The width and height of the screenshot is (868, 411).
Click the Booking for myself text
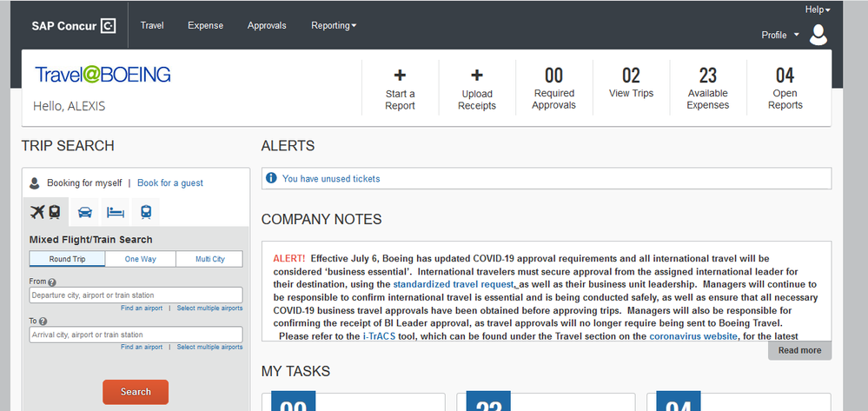pyautogui.click(x=84, y=182)
